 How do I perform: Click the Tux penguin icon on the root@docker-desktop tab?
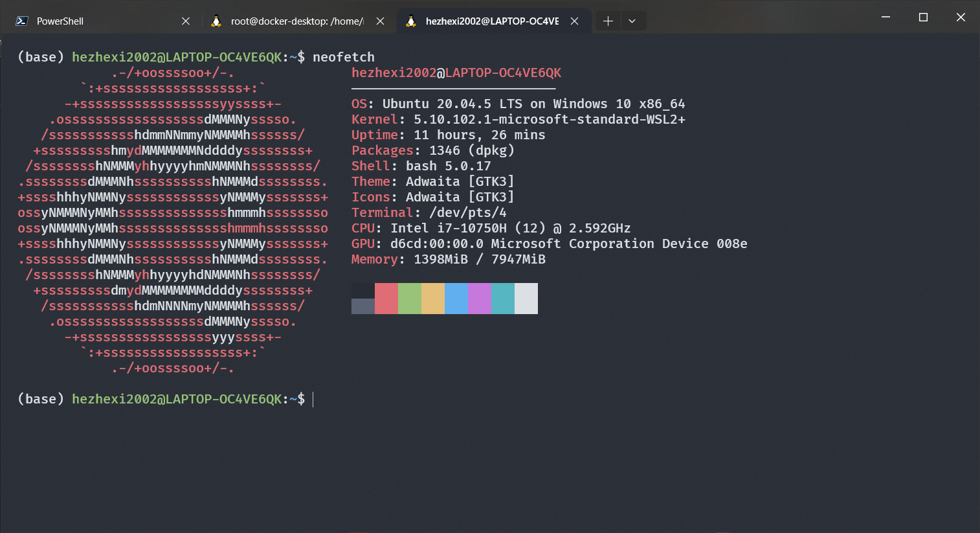pos(216,20)
